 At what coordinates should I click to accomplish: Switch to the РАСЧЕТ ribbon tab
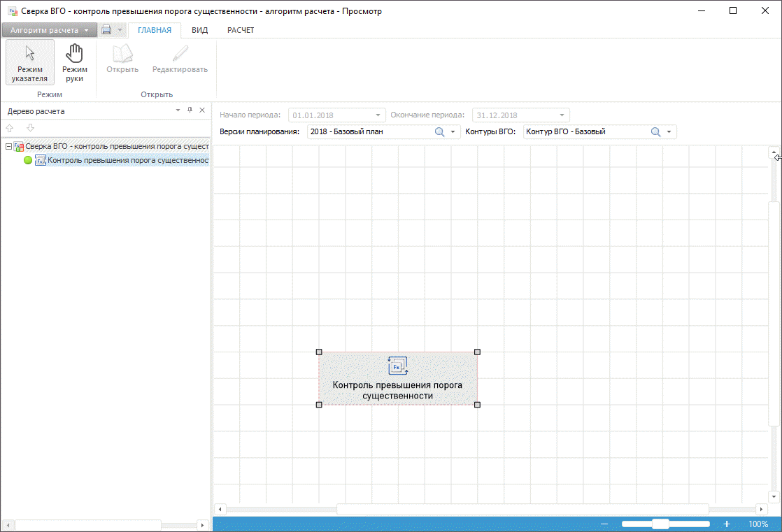click(x=241, y=30)
